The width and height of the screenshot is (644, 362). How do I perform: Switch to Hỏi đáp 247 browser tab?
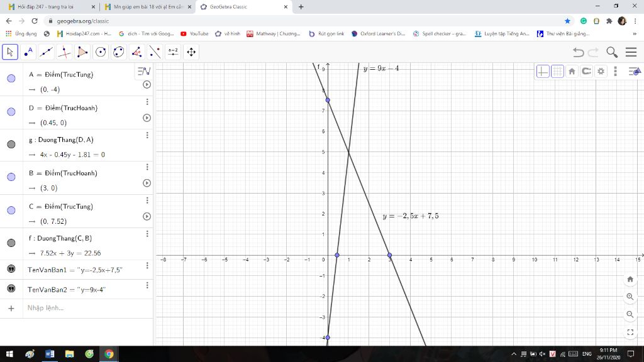tap(51, 7)
